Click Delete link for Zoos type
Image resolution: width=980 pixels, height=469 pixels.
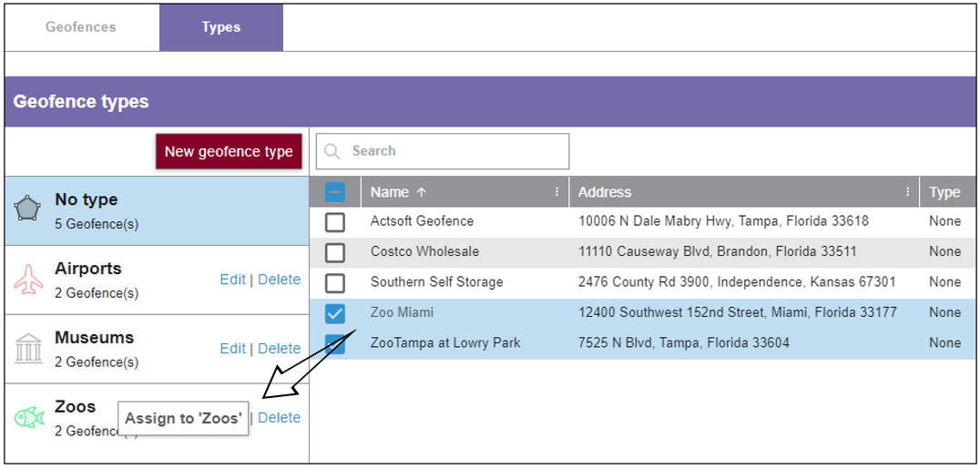coord(279,418)
